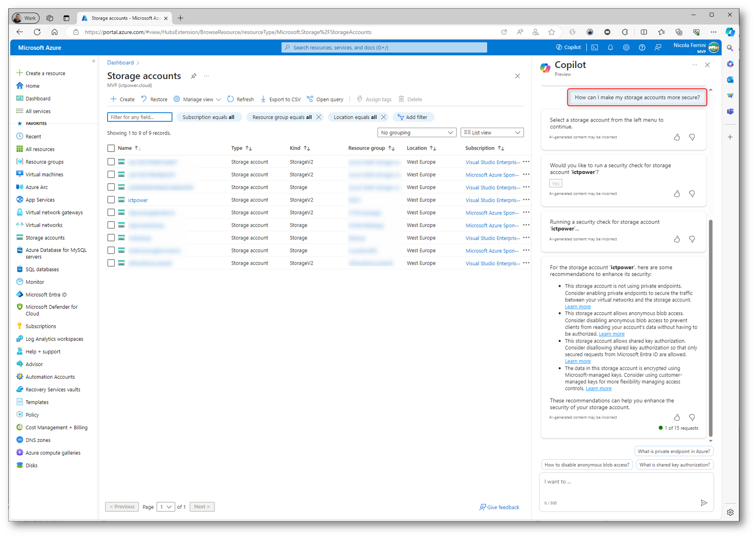Click 'What is private endpoint in Azure?' suggestion

pos(674,451)
